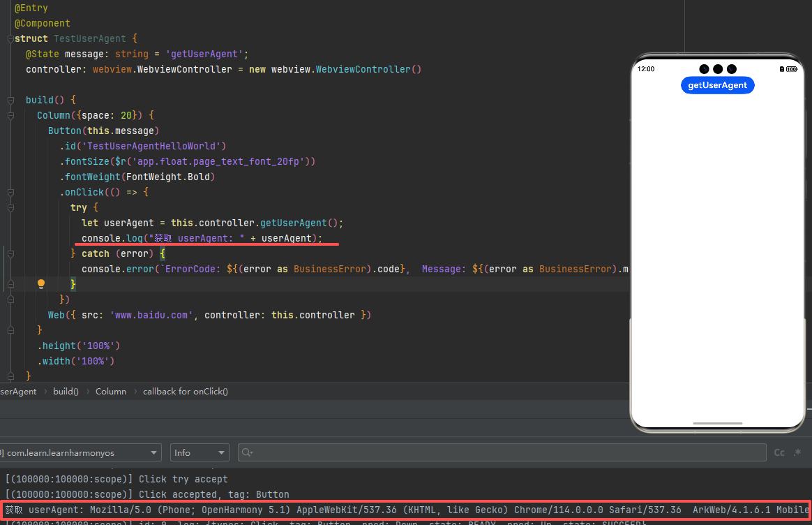
Task: Click the .height('100%') code line
Action: pyautogui.click(x=79, y=346)
